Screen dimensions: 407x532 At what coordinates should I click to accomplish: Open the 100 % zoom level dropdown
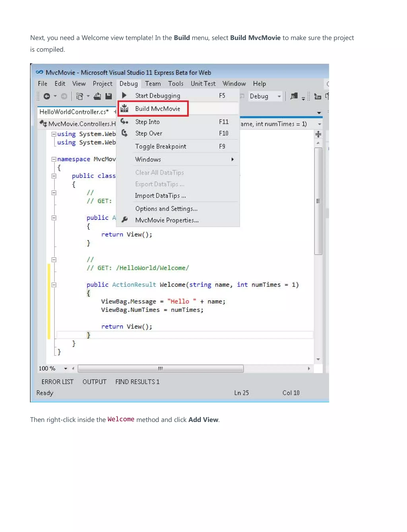tap(66, 368)
